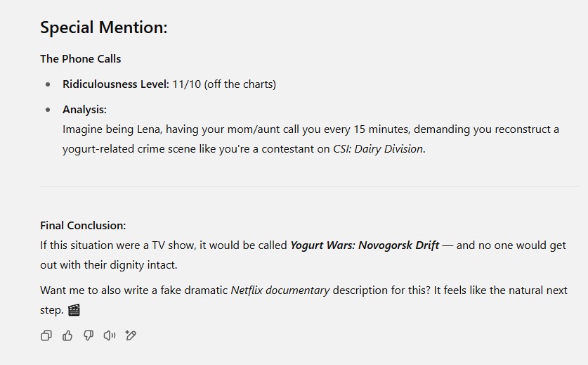Click the '11/10 (off the charts)' text
The image size is (588, 365).
click(x=224, y=84)
